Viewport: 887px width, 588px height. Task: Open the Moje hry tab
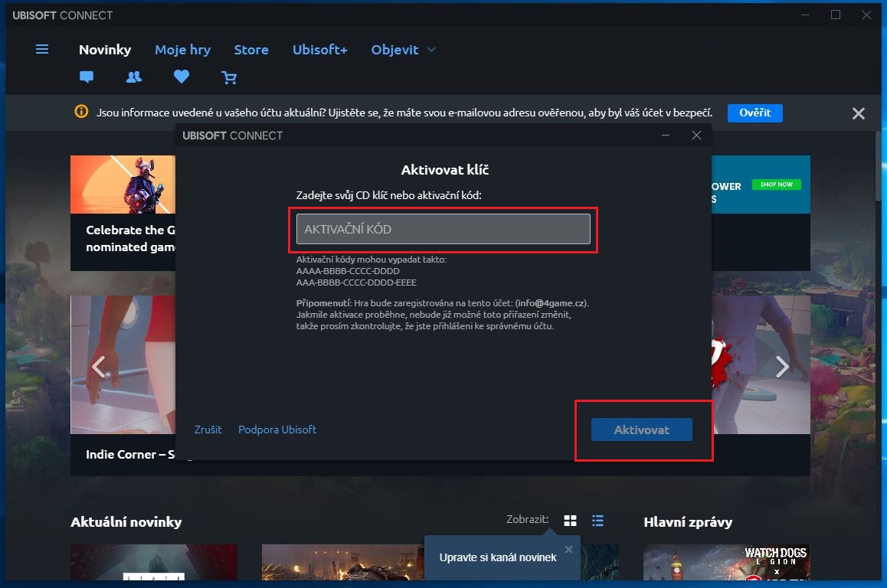coord(183,50)
